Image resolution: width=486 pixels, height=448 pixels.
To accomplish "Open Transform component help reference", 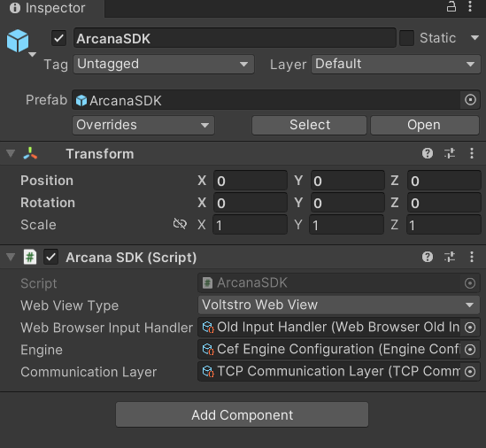I will [x=428, y=153].
